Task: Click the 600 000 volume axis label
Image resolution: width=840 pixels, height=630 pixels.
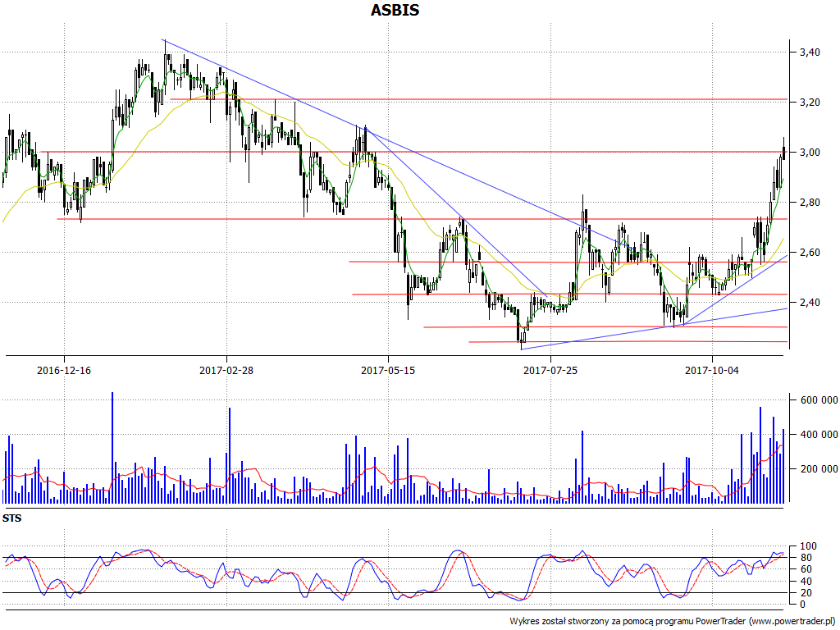Action: [x=819, y=399]
